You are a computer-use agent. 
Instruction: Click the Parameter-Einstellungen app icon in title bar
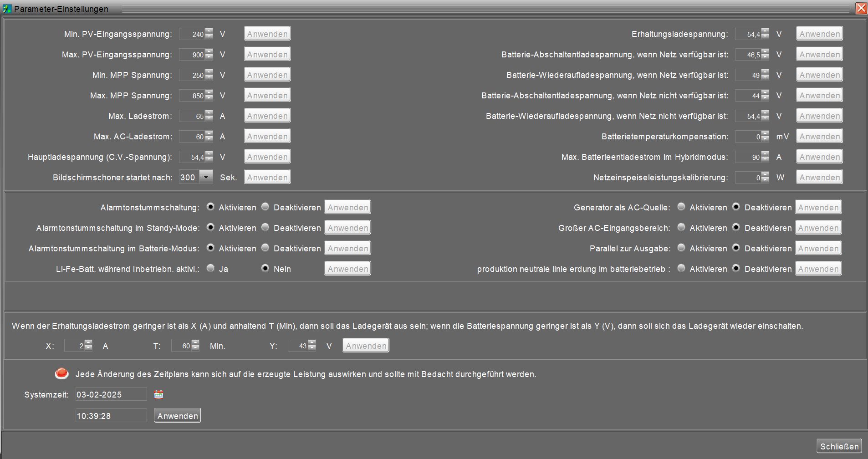pos(7,9)
